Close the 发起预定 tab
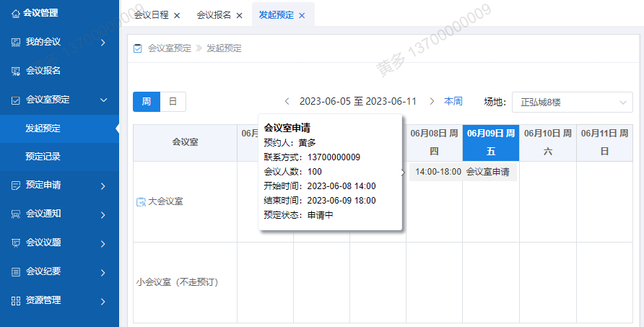Screen dimensions: 644x327 click(302, 16)
